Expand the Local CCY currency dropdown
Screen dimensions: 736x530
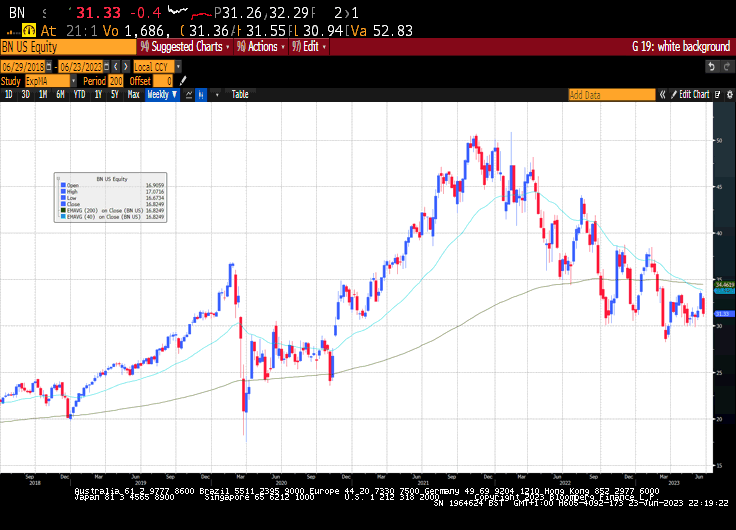tap(178, 67)
